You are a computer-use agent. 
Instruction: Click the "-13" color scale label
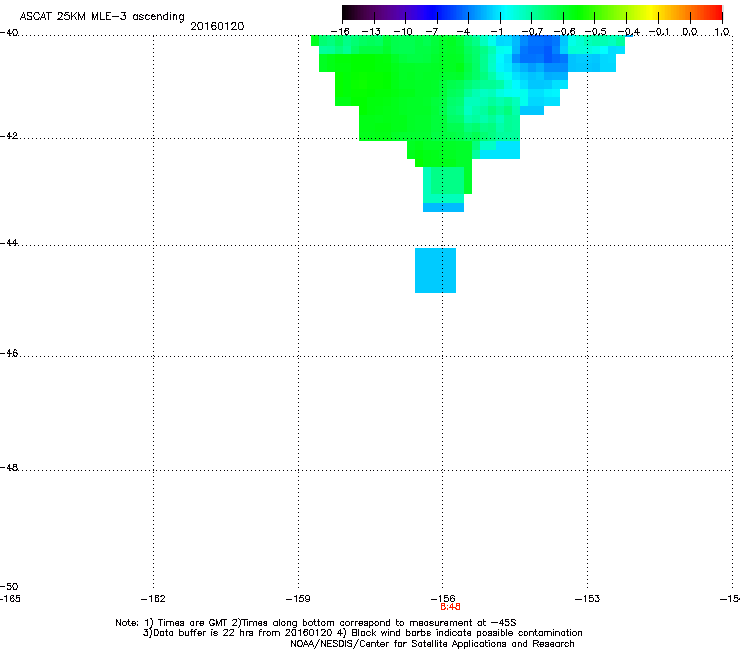[371, 32]
